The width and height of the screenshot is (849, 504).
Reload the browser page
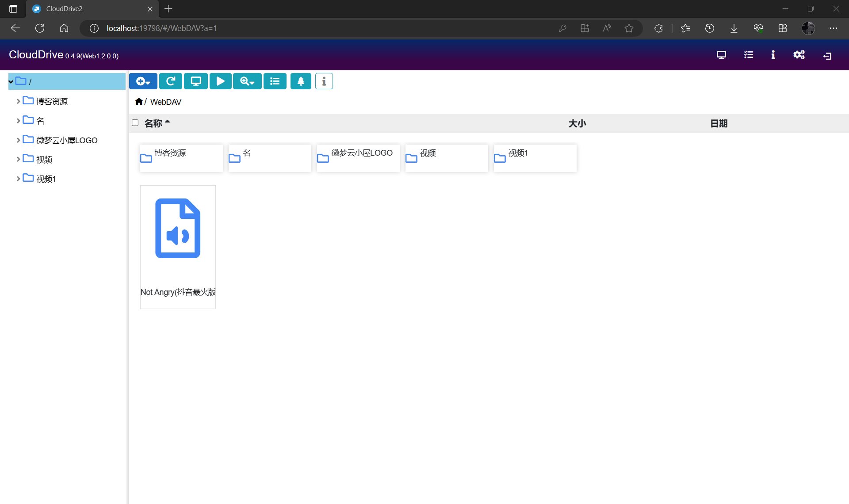click(x=40, y=28)
